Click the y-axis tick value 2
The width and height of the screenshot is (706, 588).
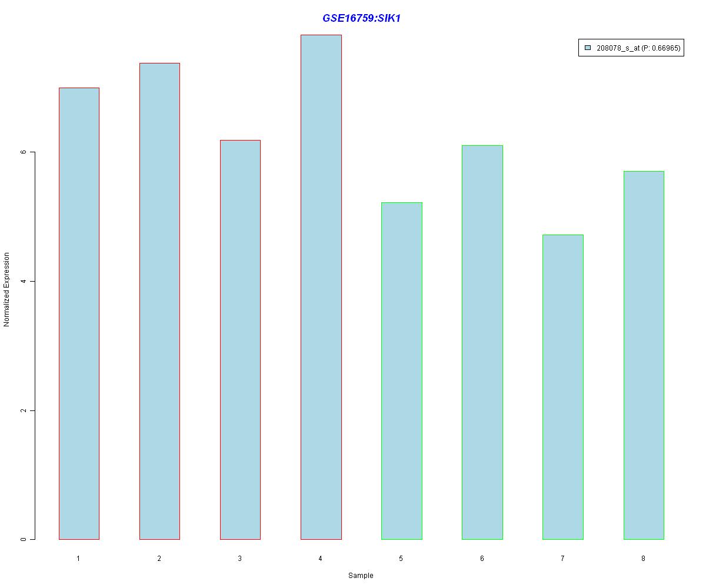pyautogui.click(x=24, y=410)
